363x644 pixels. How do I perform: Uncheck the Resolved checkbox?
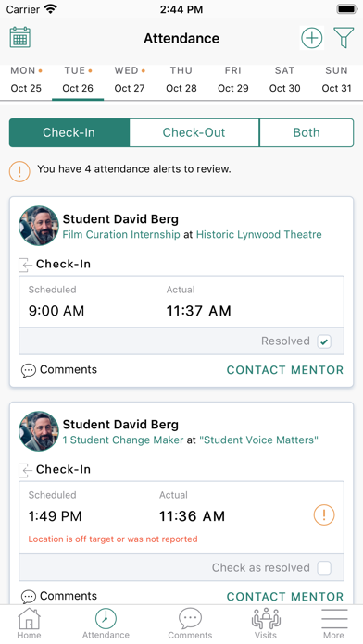tap(324, 341)
